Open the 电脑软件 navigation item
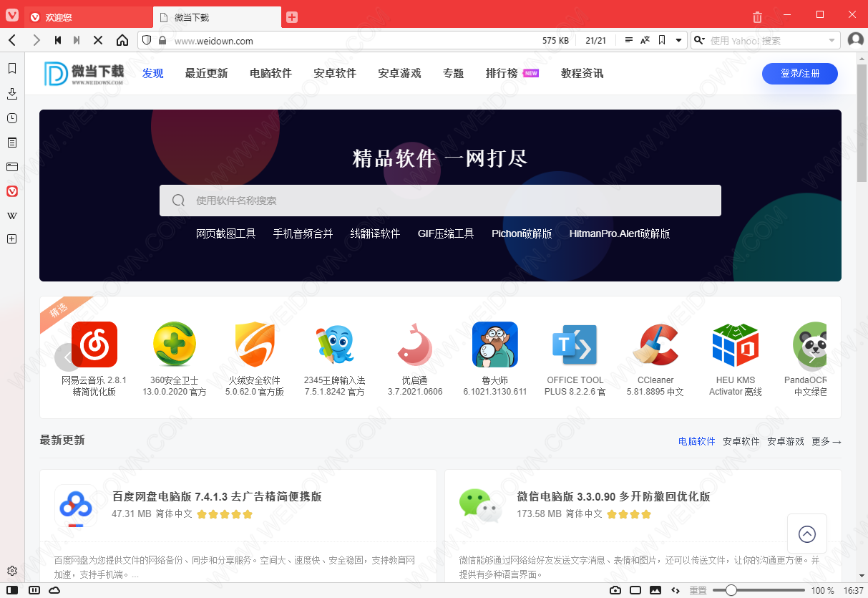This screenshot has width=868, height=598. point(270,73)
